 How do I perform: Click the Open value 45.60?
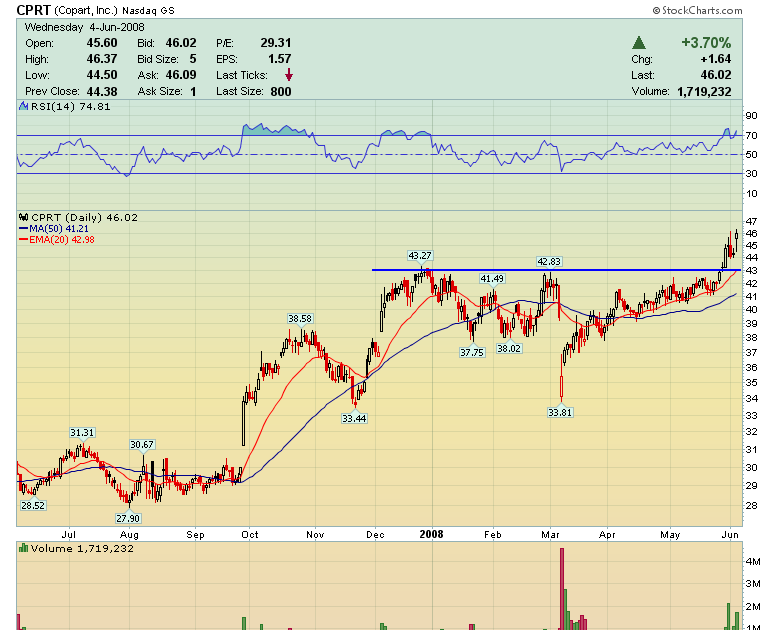(x=101, y=43)
